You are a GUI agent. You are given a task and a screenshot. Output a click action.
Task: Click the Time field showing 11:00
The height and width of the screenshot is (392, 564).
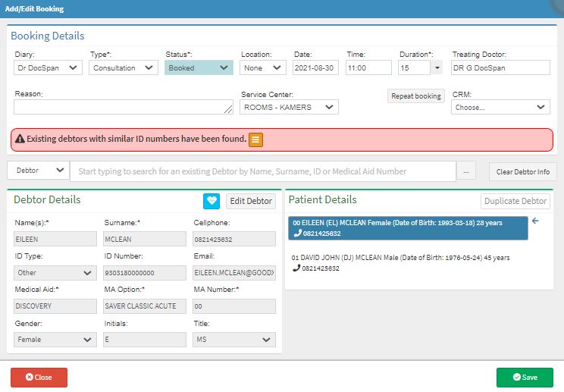pos(368,67)
